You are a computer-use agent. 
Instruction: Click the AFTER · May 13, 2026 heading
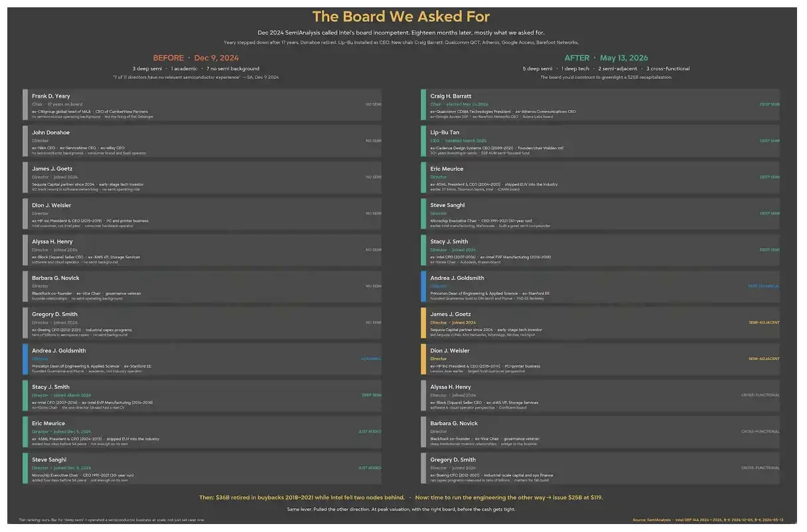coord(606,58)
